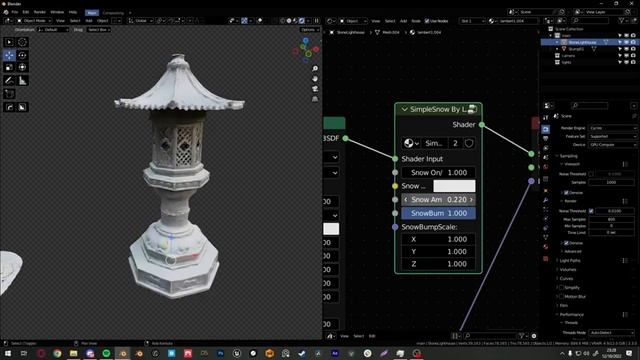
Task: Activate the Move tool
Action: click(9, 55)
